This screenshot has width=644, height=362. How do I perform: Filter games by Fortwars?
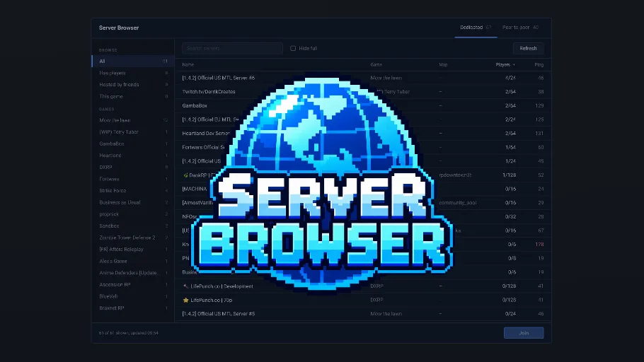(x=133, y=179)
